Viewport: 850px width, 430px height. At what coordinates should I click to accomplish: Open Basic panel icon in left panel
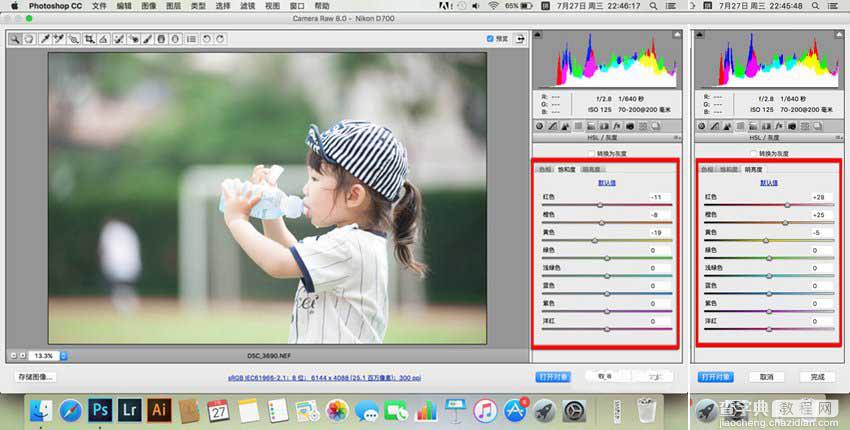tap(539, 126)
